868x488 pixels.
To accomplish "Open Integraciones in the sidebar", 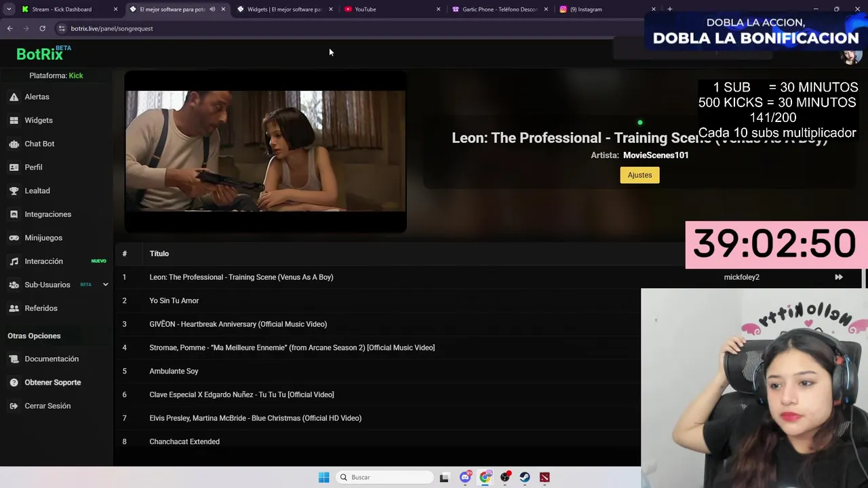I will [x=47, y=214].
